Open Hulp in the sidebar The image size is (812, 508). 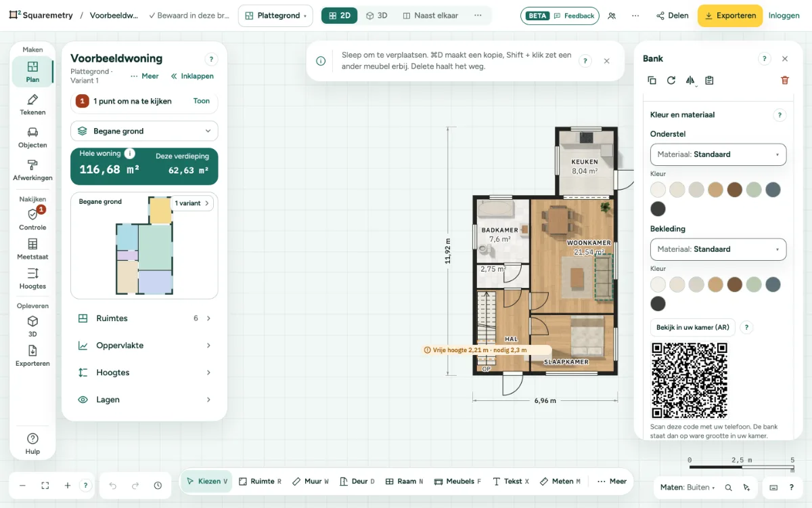(x=32, y=444)
